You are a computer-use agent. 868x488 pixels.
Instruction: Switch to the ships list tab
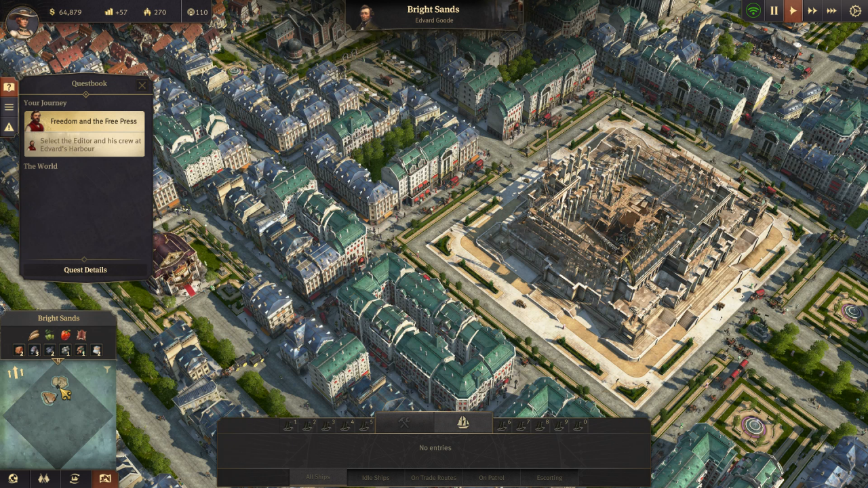coord(463,423)
